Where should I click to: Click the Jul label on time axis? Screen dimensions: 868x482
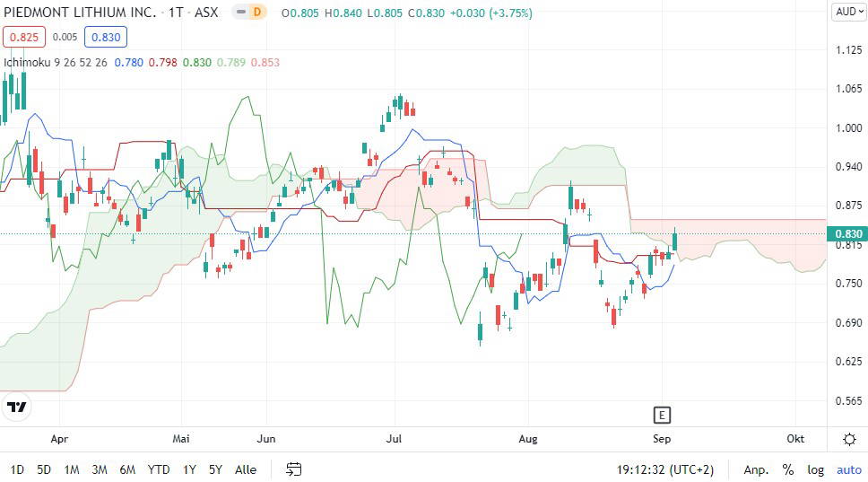(x=394, y=439)
